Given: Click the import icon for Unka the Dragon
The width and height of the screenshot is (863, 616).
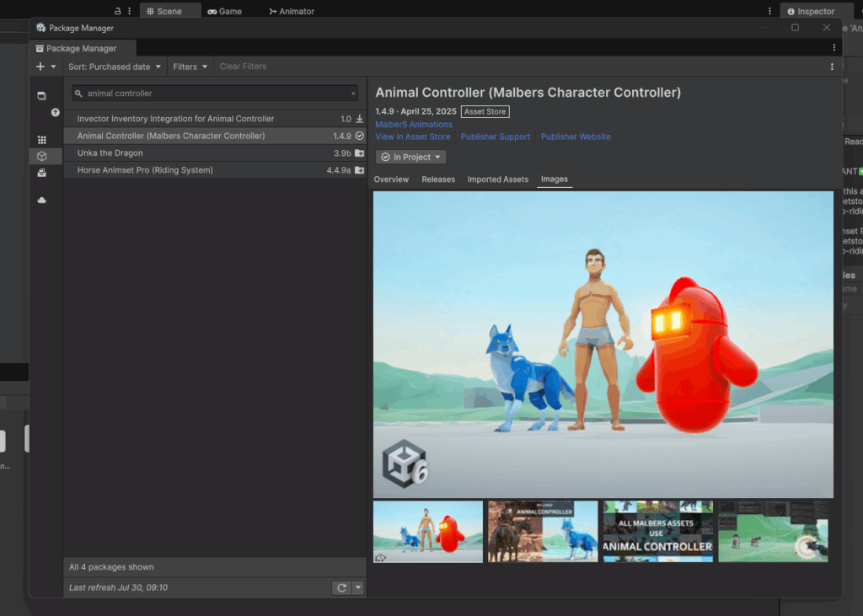Looking at the screenshot, I should [359, 153].
